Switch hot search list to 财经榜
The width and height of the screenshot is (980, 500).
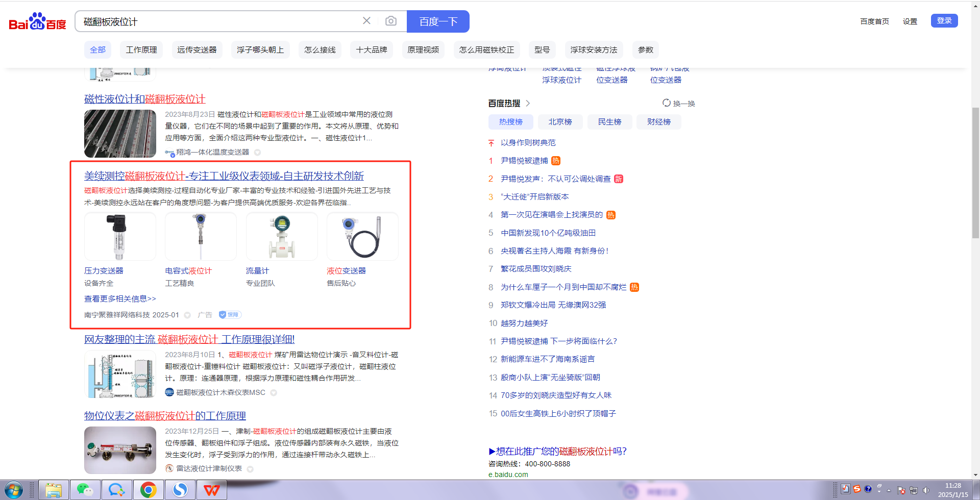pyautogui.click(x=658, y=122)
